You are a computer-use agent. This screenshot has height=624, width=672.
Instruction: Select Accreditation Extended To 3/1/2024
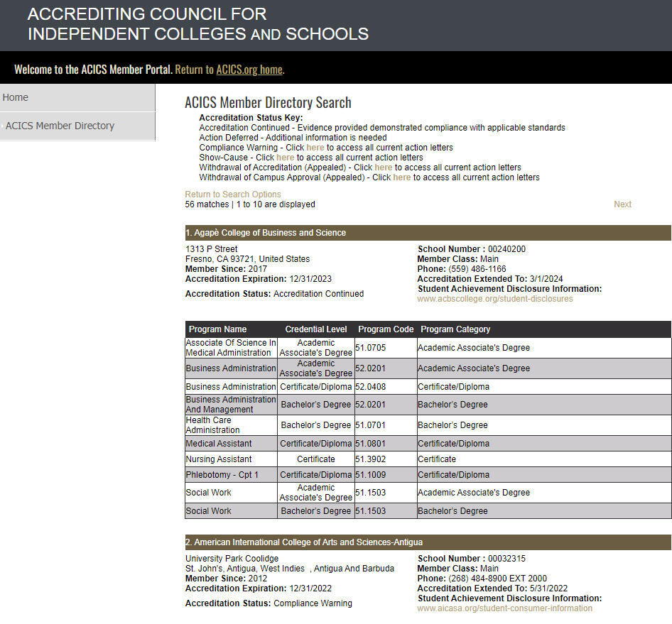490,279
